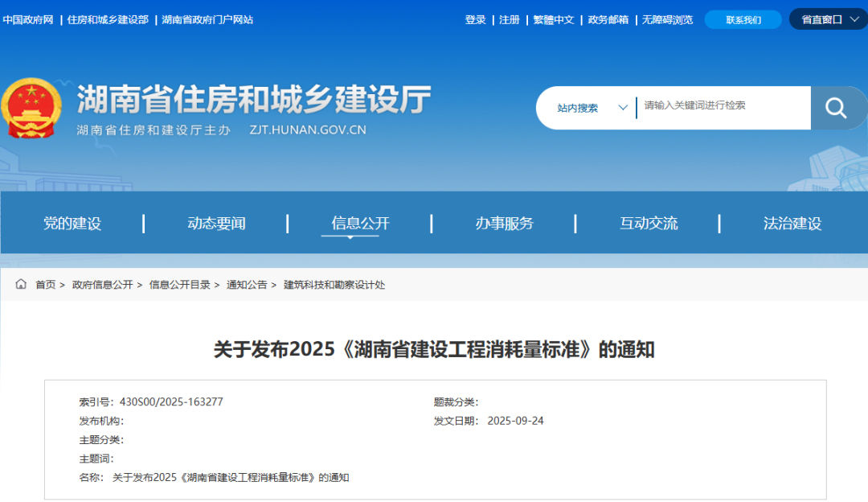Screen dimensions: 868x502
Task: Open the 法治建设 section
Action: point(792,224)
